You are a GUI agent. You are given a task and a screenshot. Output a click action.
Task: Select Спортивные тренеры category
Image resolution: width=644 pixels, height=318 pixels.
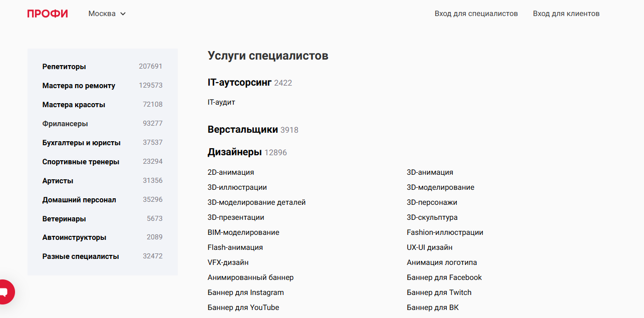(x=81, y=162)
